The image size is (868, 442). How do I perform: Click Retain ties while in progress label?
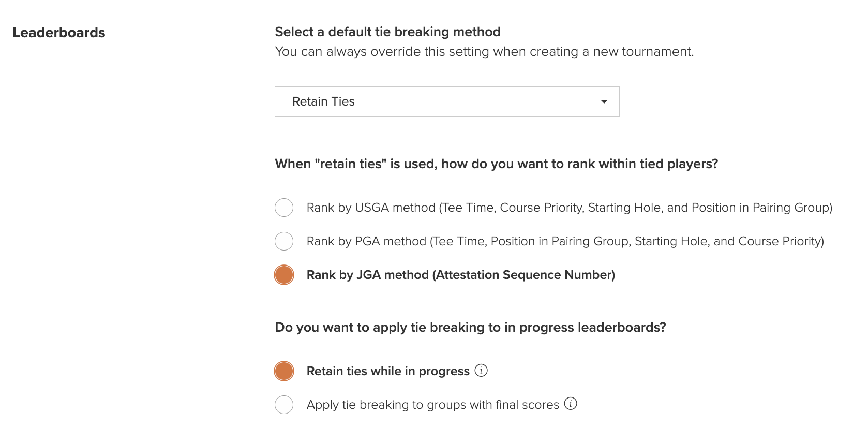coord(388,371)
